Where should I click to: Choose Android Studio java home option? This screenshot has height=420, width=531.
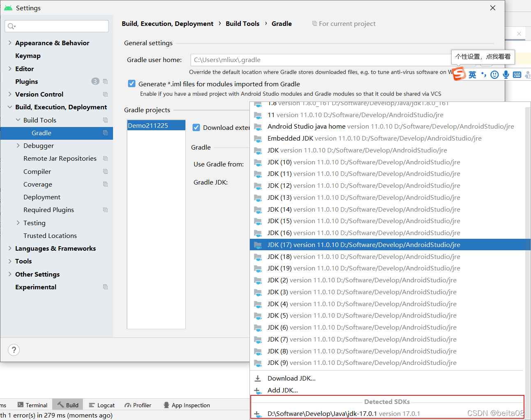pyautogui.click(x=387, y=127)
